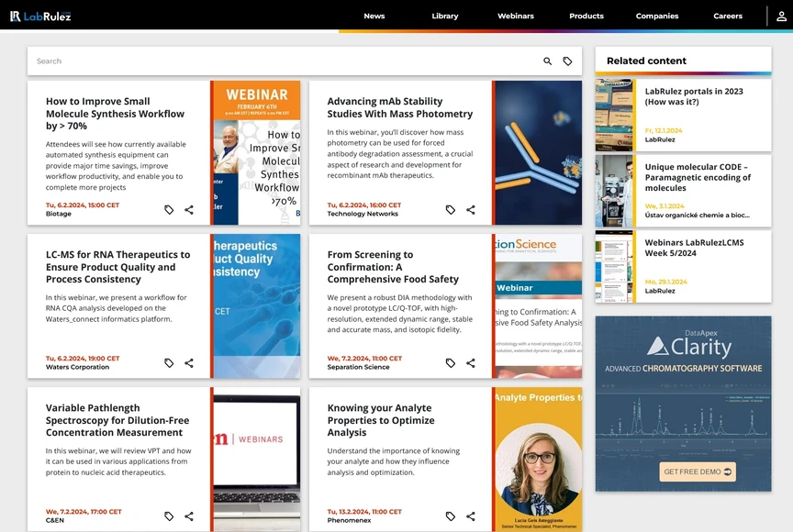Click the C&EN Webinars laptop thumbnail
The height and width of the screenshot is (532, 793).
coord(256,459)
